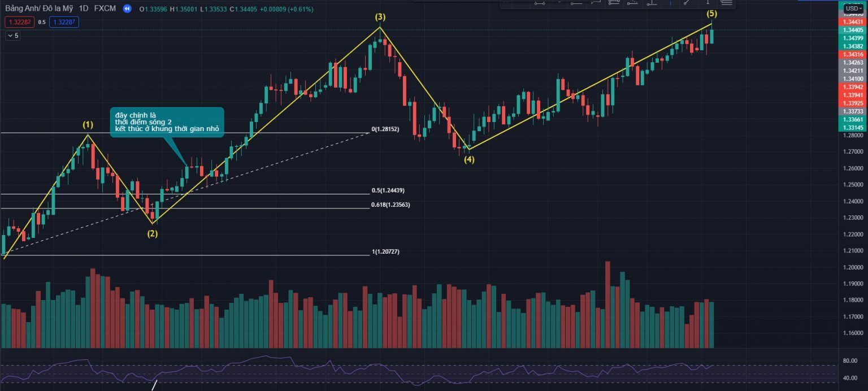Click the blue buy price 1.32287 button
The image size is (868, 391).
point(64,22)
